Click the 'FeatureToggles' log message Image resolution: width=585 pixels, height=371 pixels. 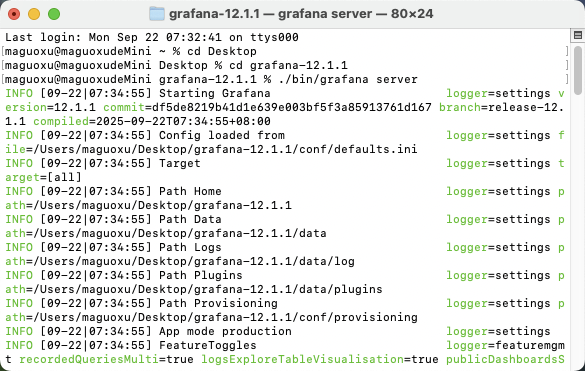[208, 345]
